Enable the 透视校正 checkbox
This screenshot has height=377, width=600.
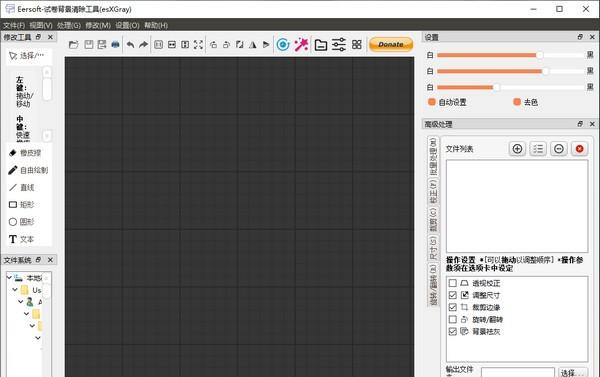point(453,283)
